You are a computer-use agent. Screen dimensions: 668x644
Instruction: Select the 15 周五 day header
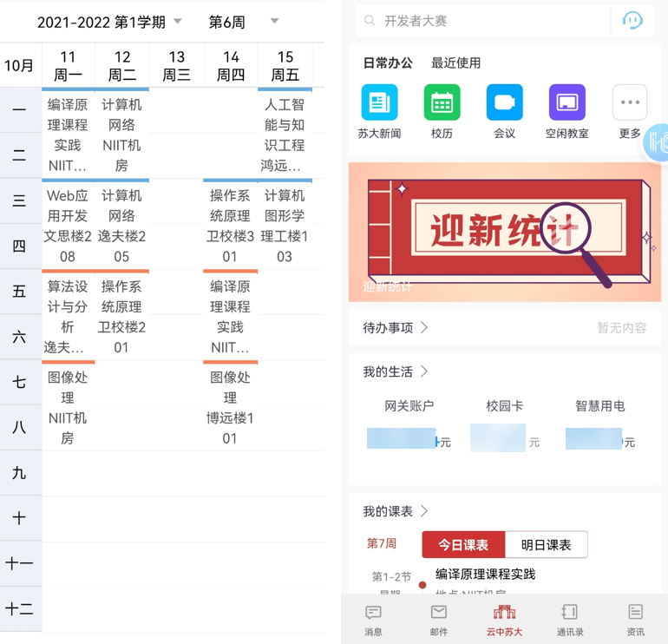285,65
